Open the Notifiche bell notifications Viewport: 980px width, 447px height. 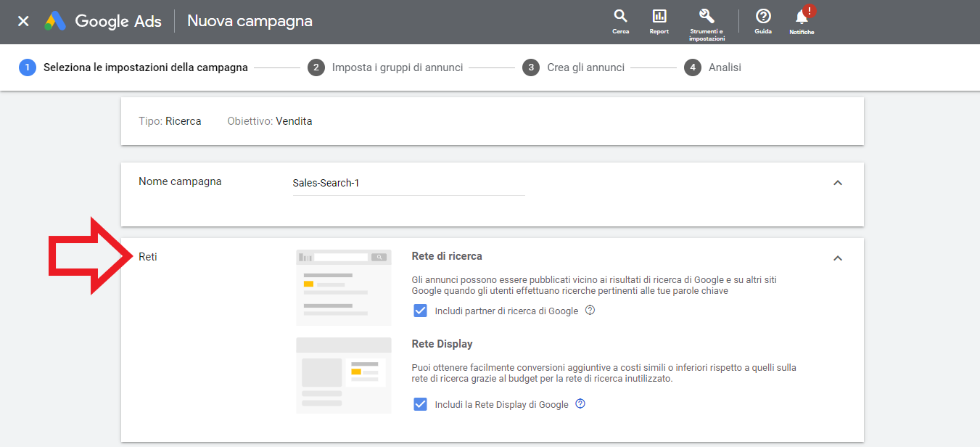tap(802, 21)
